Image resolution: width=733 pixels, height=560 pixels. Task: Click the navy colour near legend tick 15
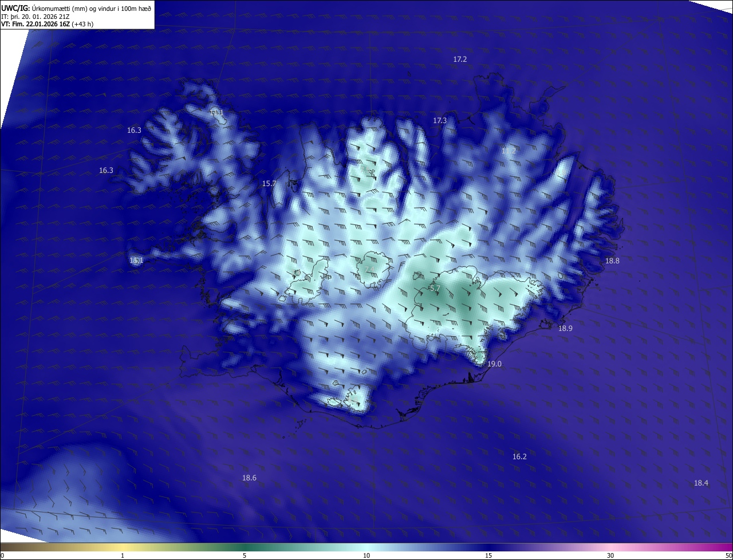pyautogui.click(x=488, y=547)
